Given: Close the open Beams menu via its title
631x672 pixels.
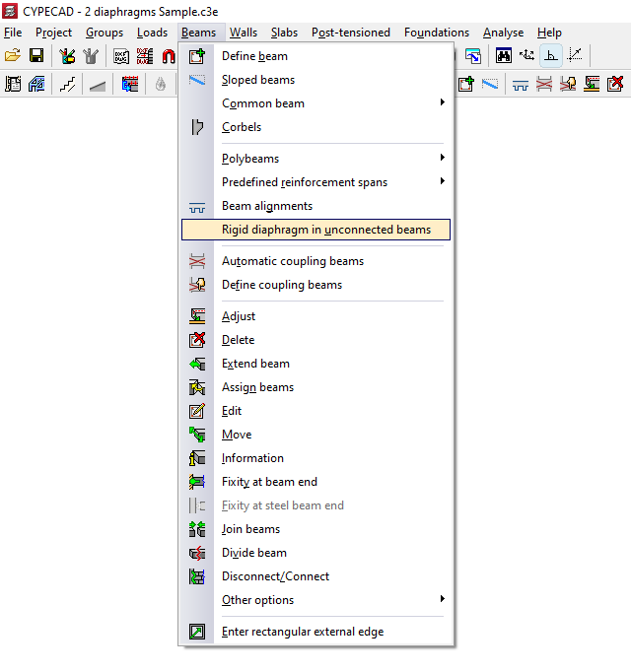Looking at the screenshot, I should point(198,33).
